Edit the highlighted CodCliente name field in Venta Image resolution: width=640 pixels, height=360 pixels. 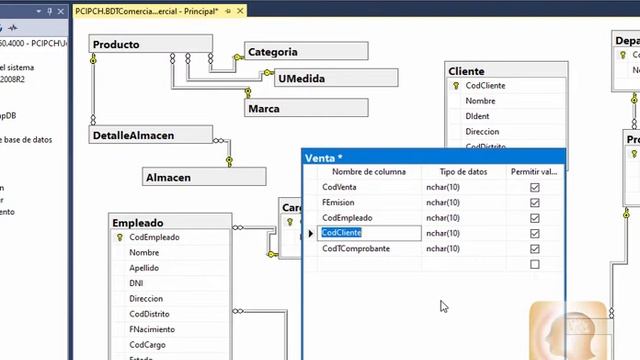tap(369, 233)
